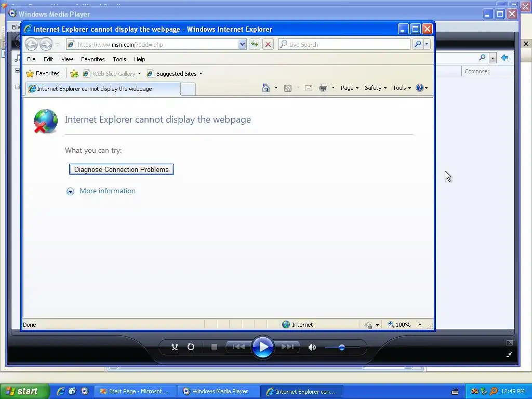Click the Media Player Play button
532x399 pixels.
coord(262,347)
